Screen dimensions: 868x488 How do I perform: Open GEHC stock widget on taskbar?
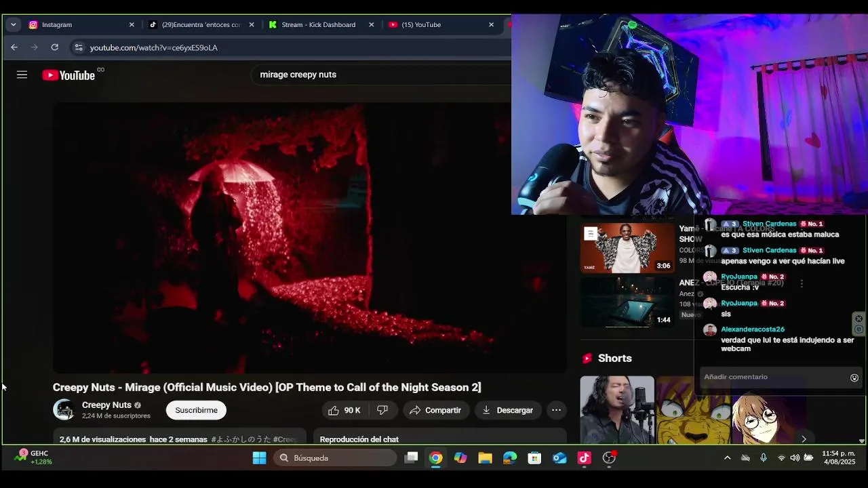coord(34,457)
